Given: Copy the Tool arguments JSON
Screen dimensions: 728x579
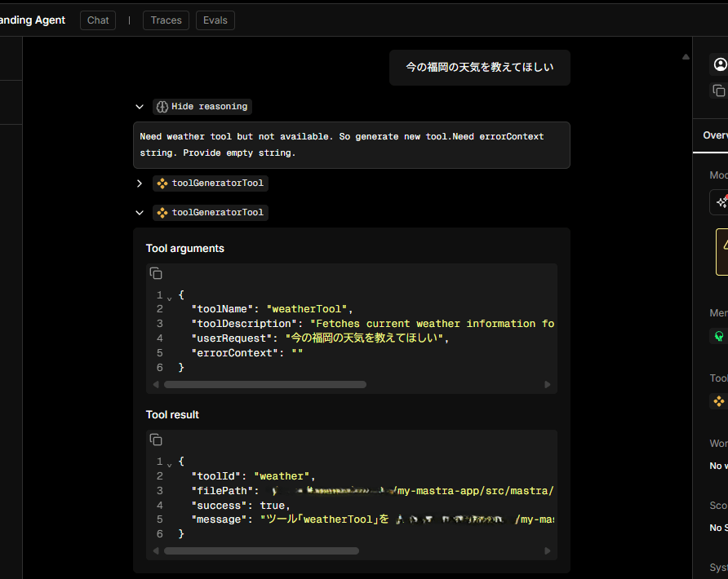Looking at the screenshot, I should point(156,273).
